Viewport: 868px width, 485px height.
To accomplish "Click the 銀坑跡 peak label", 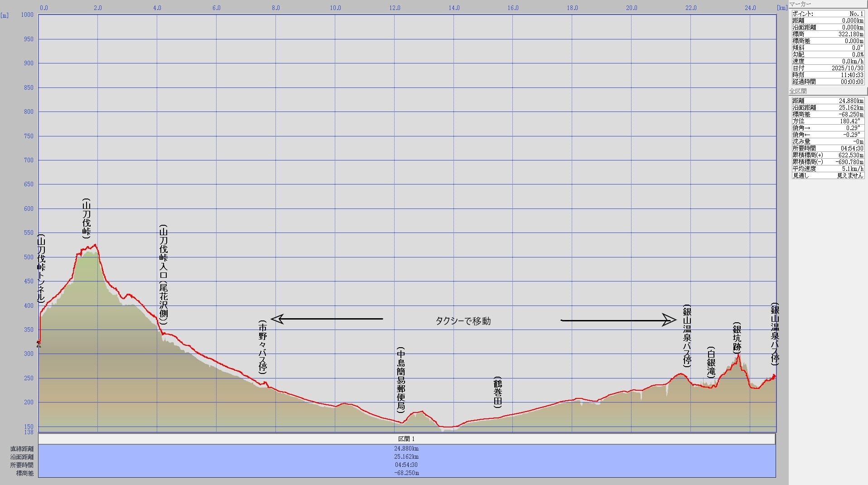I will [737, 338].
